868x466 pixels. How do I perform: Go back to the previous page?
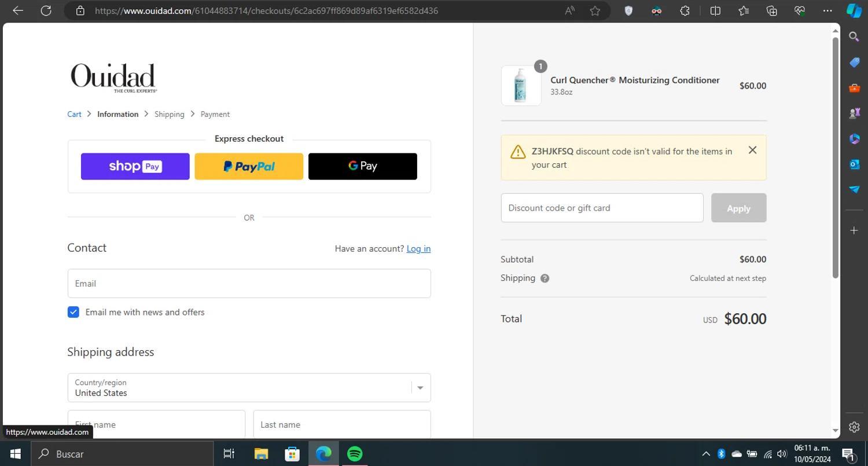(x=18, y=10)
